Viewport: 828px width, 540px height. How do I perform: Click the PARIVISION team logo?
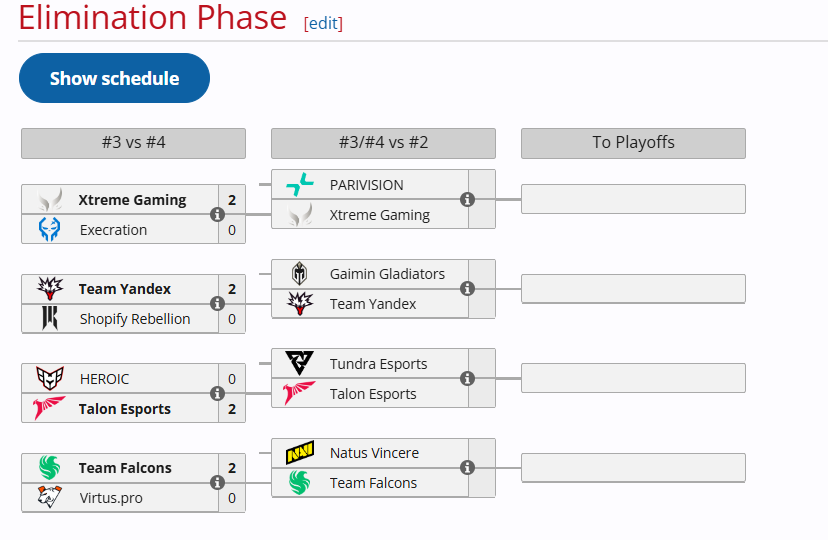(300, 185)
